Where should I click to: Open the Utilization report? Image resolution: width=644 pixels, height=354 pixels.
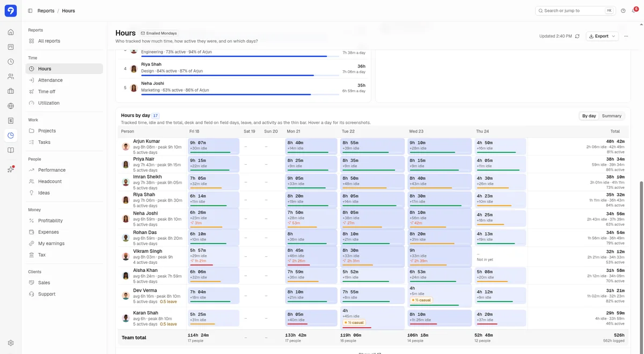pyautogui.click(x=64, y=103)
